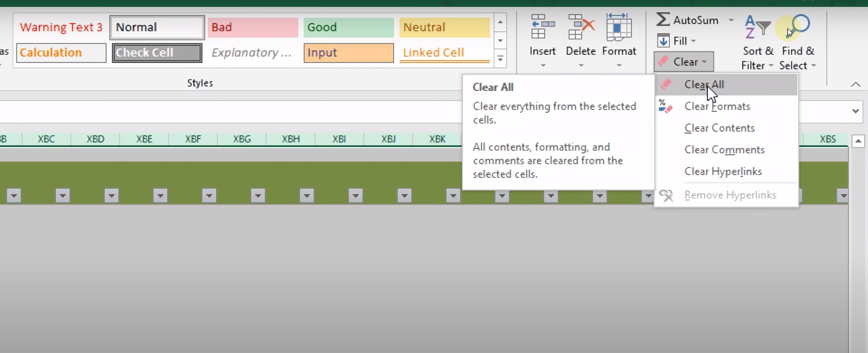Click the Insert cells icon

543,27
